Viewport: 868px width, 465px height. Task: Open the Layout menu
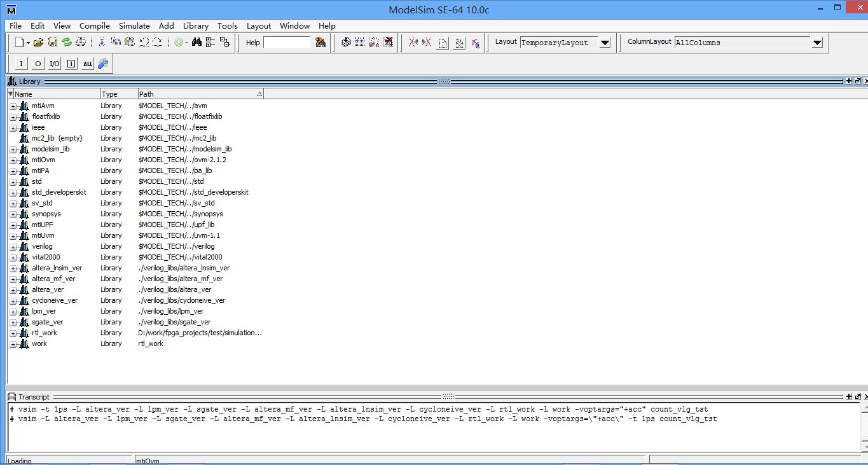coord(259,25)
